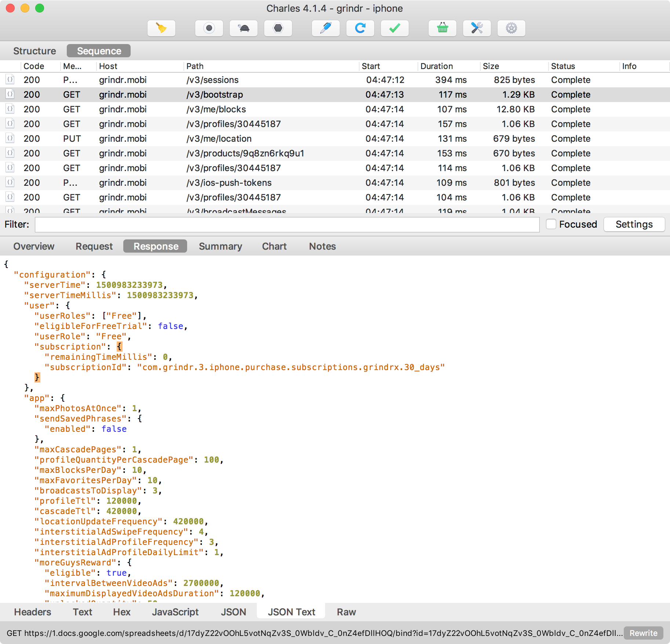This screenshot has width=670, height=644.
Task: Open the purchase basket icon
Action: tap(443, 28)
